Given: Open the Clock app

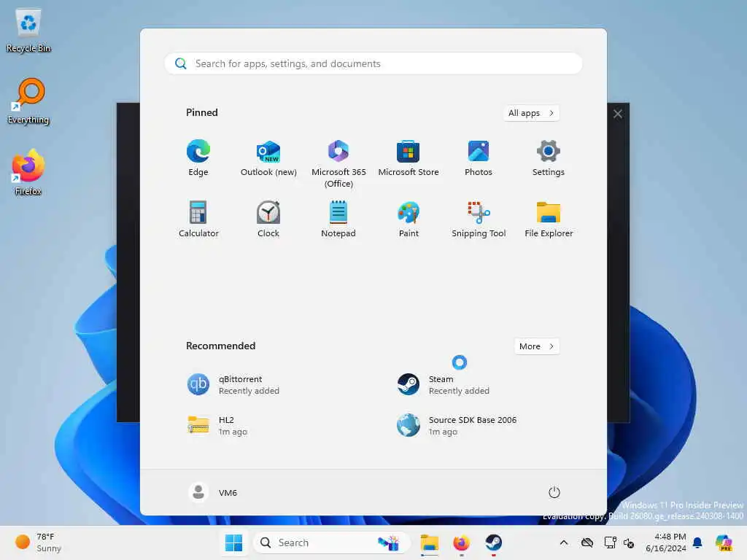Looking at the screenshot, I should click(x=268, y=219).
